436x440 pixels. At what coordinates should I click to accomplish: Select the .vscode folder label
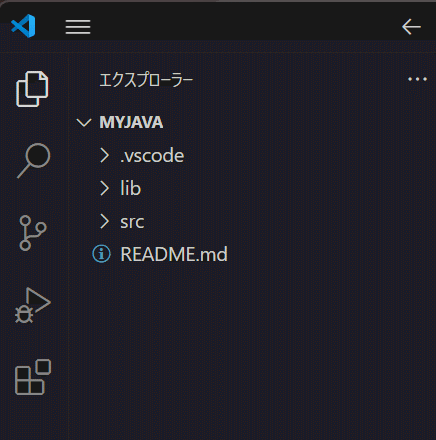(152, 156)
